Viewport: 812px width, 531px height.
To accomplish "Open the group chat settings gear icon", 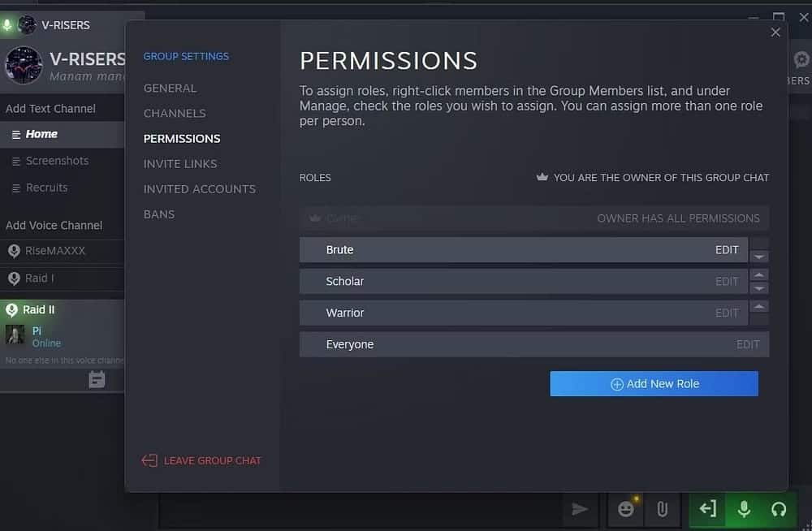I will click(802, 59).
